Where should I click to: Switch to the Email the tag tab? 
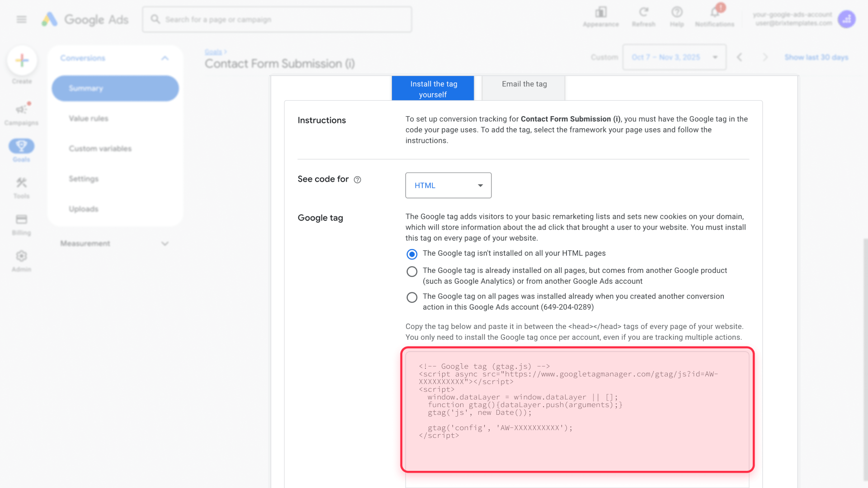coord(523,84)
